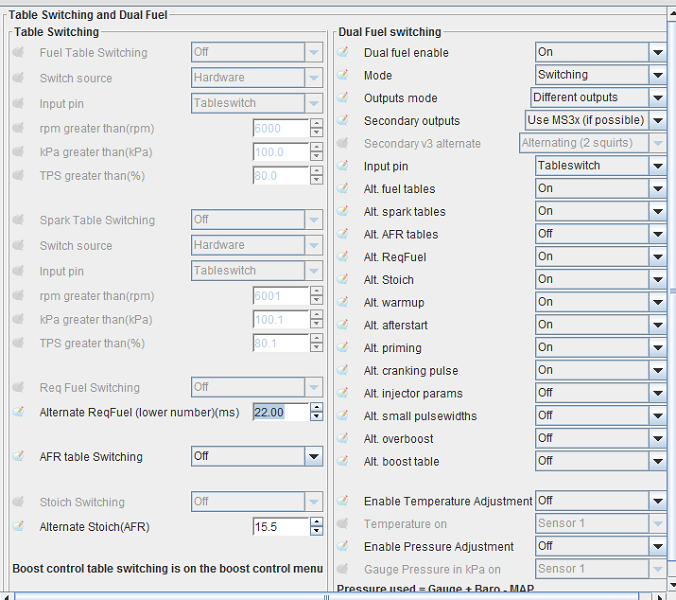
Task: Click the Alternate Stoich(AFR) input field
Action: tap(280, 527)
